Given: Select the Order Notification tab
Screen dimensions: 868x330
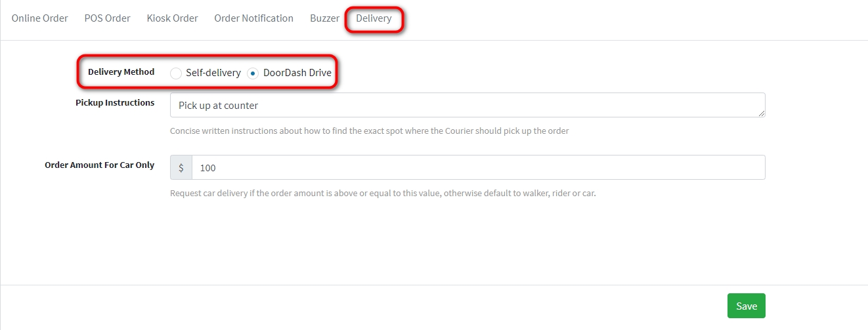Looking at the screenshot, I should [x=253, y=18].
